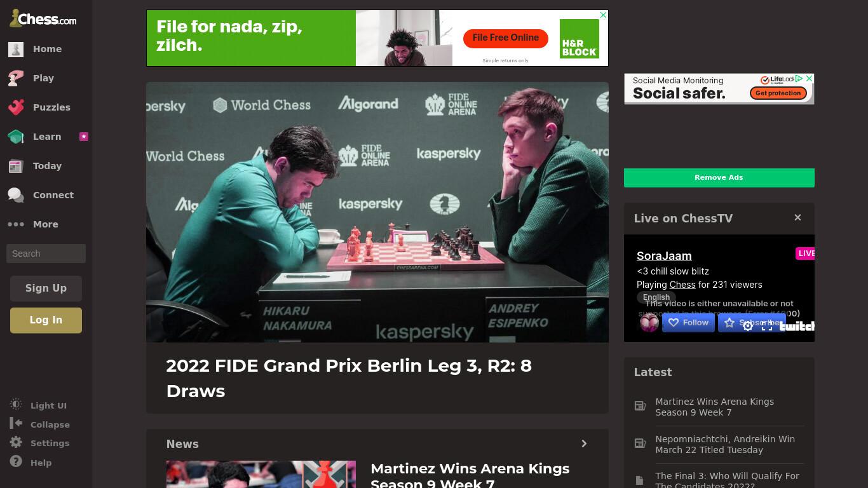The height and width of the screenshot is (488, 868).
Task: Click the sidebar Search field
Action: [46, 254]
